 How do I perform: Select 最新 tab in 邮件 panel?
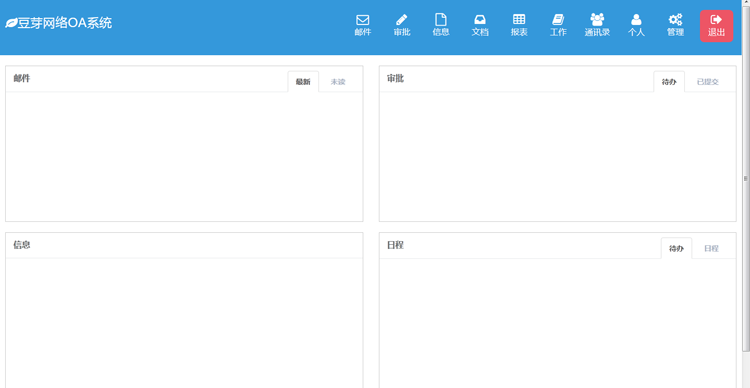(x=303, y=82)
